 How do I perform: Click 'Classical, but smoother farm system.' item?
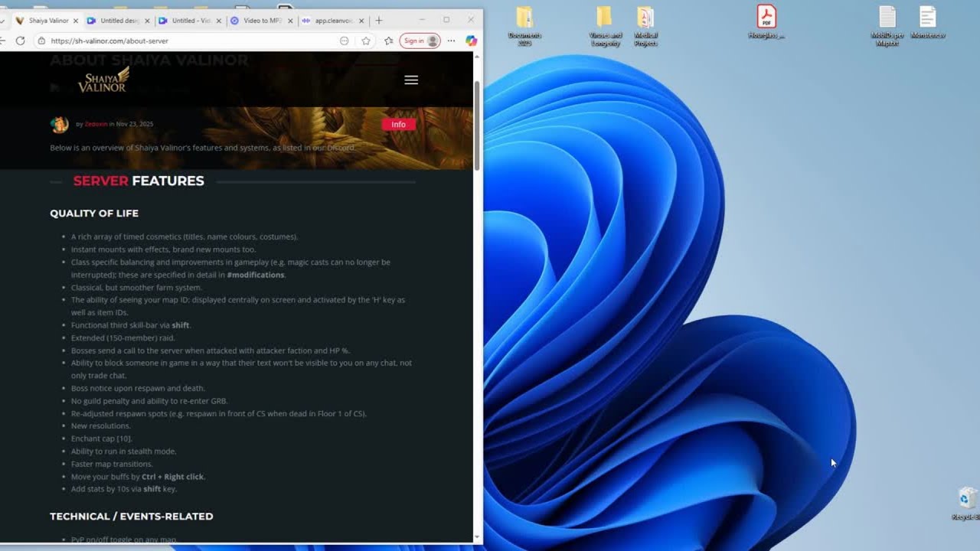pyautogui.click(x=137, y=288)
